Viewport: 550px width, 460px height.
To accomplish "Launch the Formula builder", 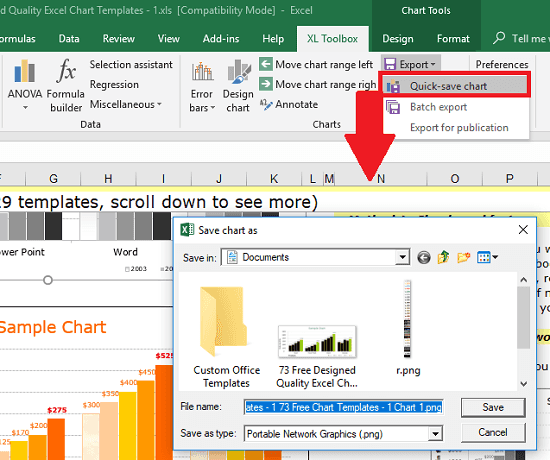I will pyautogui.click(x=66, y=85).
